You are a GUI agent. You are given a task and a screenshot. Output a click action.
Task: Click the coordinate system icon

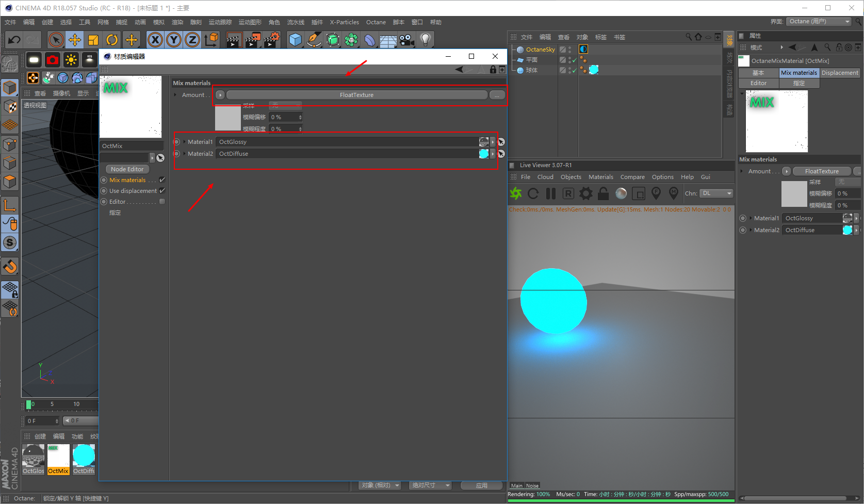click(211, 40)
